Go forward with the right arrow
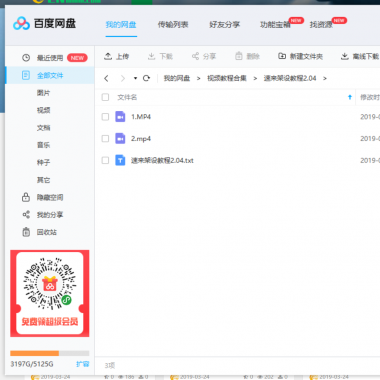Screen dimensions: 380x380 (123, 78)
